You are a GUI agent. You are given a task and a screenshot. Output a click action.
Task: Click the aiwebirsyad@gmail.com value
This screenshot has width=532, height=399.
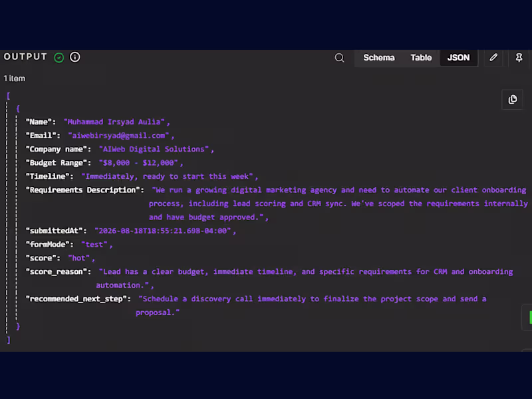(118, 136)
